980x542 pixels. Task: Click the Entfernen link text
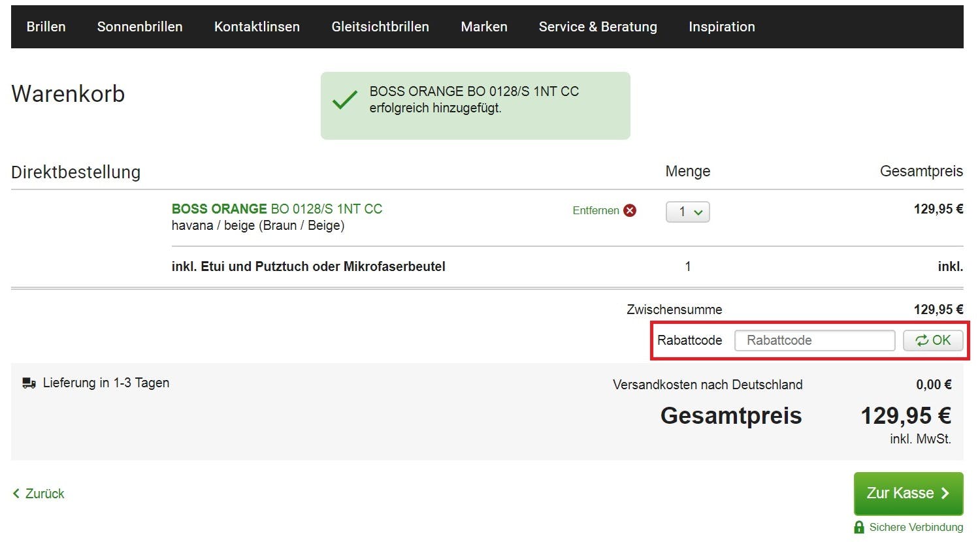tap(596, 210)
